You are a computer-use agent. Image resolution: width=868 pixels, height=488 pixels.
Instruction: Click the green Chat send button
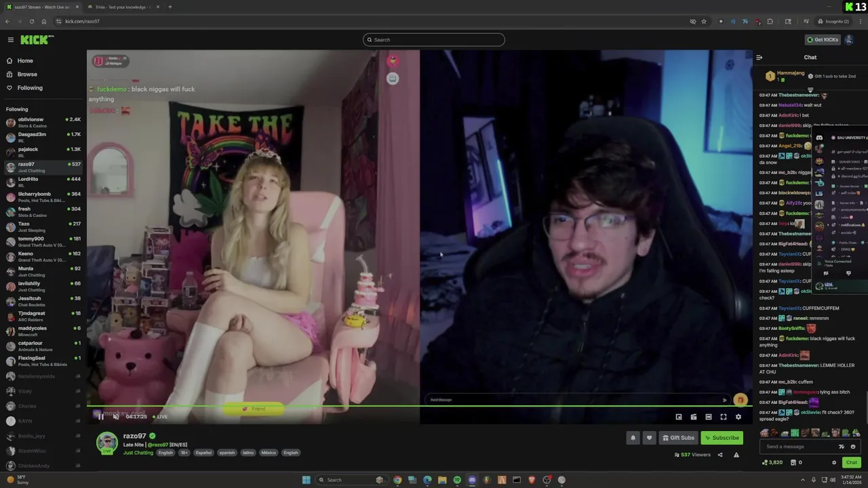[x=851, y=462]
